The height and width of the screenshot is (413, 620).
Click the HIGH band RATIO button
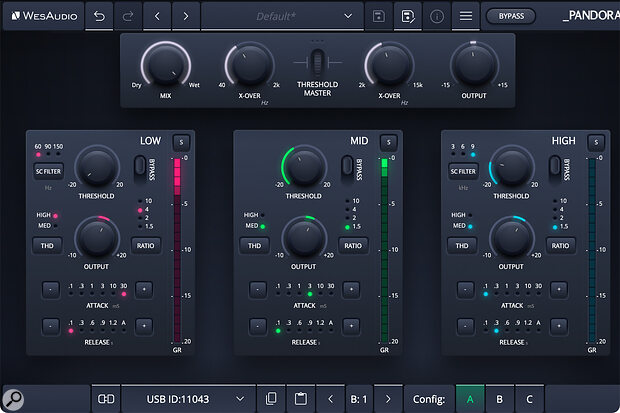tap(560, 246)
